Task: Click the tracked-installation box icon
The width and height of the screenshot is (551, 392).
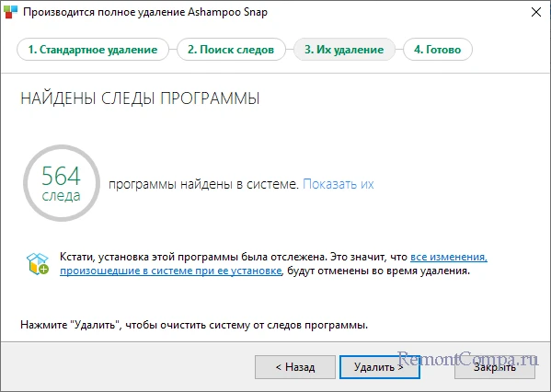Action: [38, 264]
